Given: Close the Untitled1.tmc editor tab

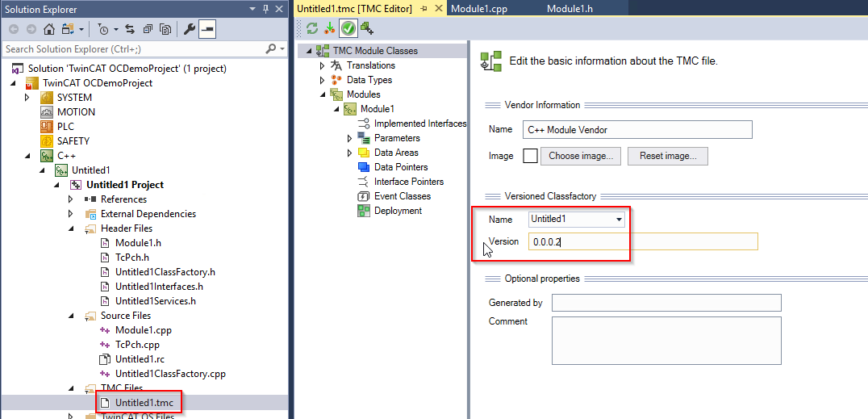Looking at the screenshot, I should tap(438, 9).
